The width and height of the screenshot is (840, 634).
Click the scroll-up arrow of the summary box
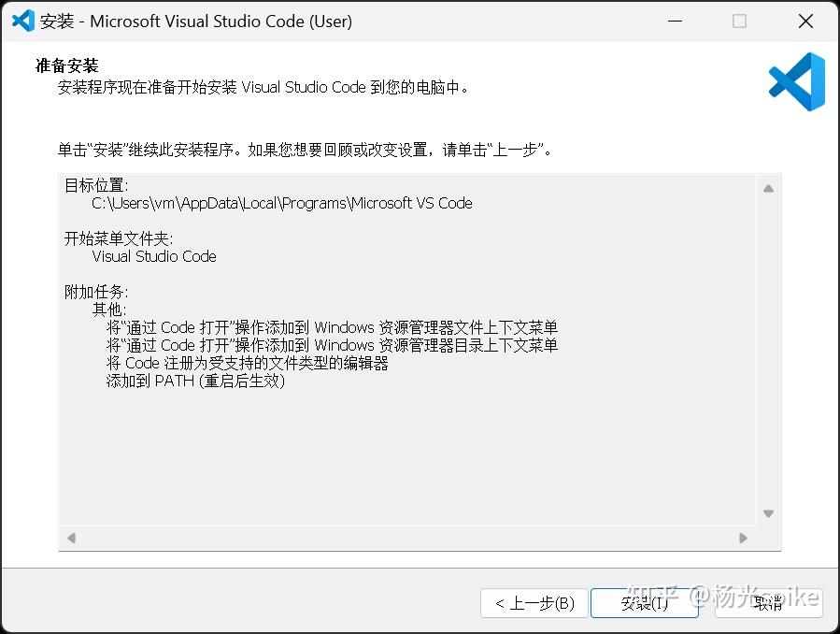[768, 187]
